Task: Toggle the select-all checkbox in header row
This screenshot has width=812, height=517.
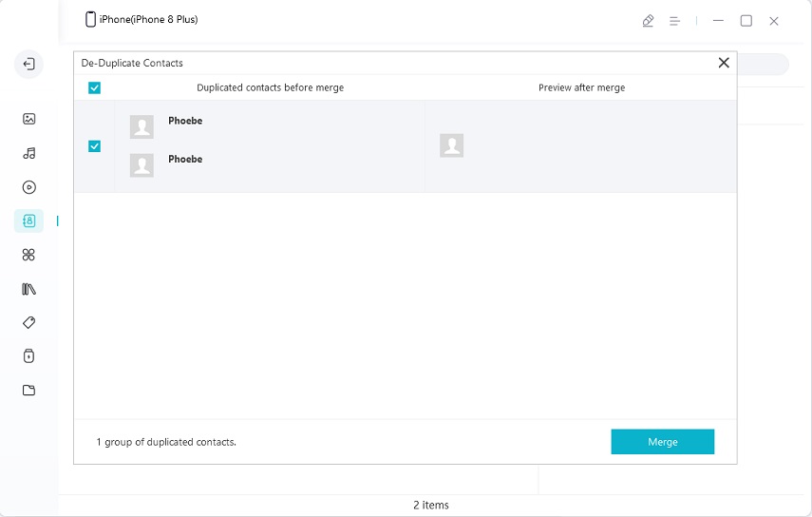Action: coord(94,88)
